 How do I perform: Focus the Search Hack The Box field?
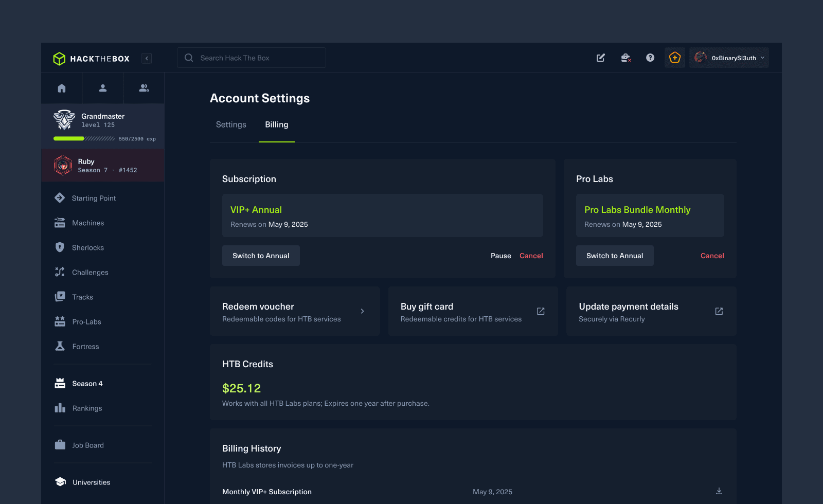click(x=252, y=58)
